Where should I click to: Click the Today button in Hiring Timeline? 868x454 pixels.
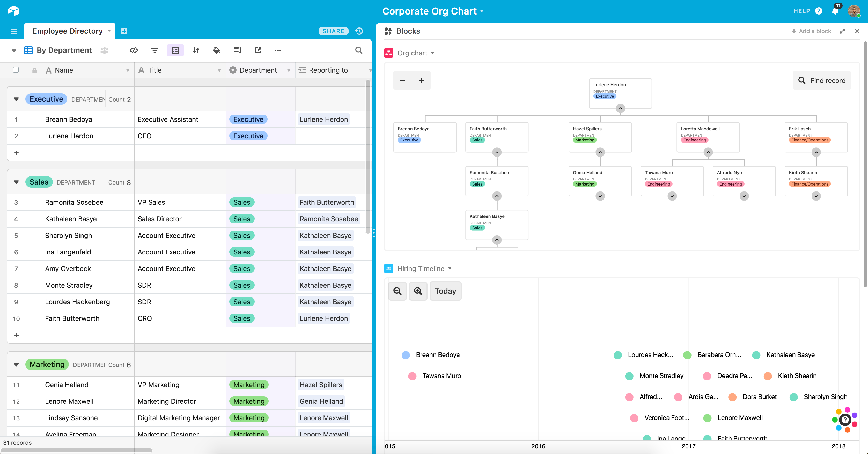click(445, 291)
